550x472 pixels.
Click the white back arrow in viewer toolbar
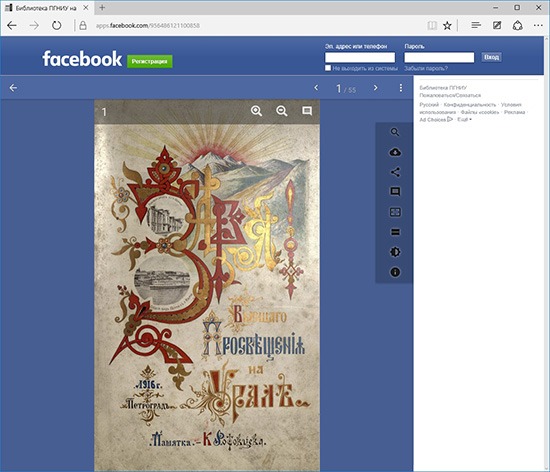pos(13,88)
